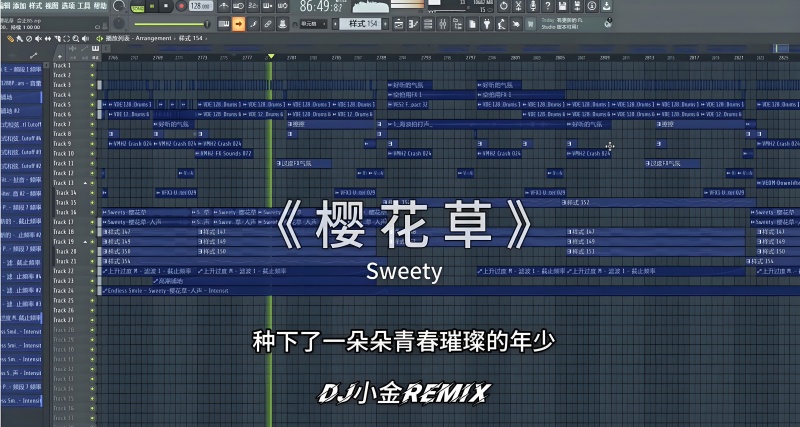Click the 播放列表 - Arrangement breadcrumb label
800x427 pixels.
point(139,38)
